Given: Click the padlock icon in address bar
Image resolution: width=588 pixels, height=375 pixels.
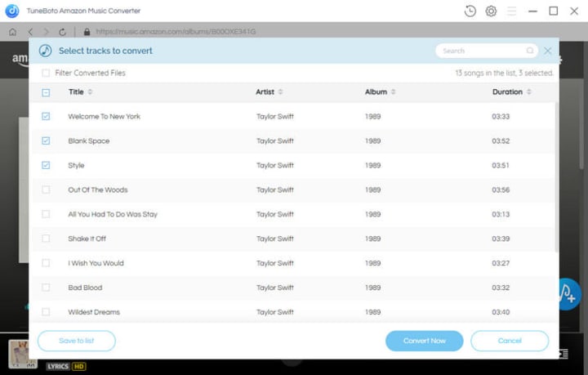Looking at the screenshot, I should pos(87,32).
